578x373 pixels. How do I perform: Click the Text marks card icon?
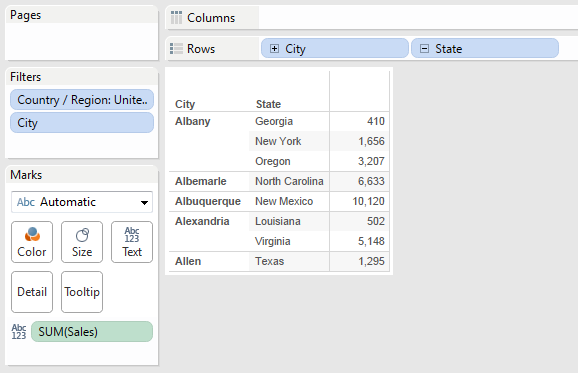pyautogui.click(x=132, y=235)
